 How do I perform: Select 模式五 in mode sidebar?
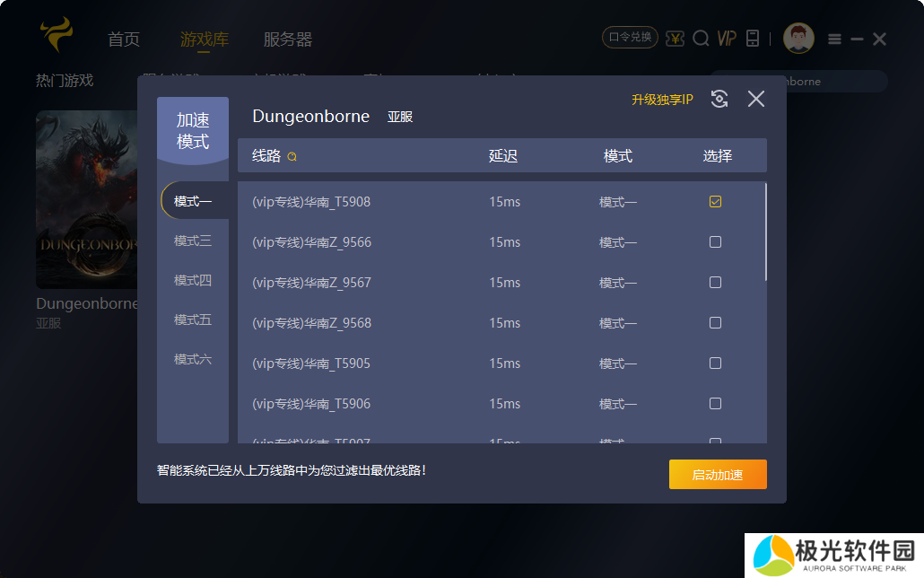(193, 320)
